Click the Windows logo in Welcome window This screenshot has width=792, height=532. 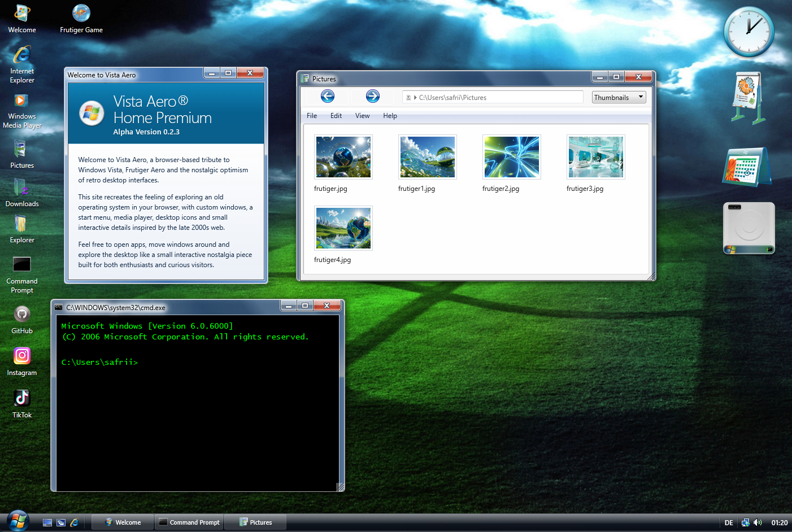(92, 113)
